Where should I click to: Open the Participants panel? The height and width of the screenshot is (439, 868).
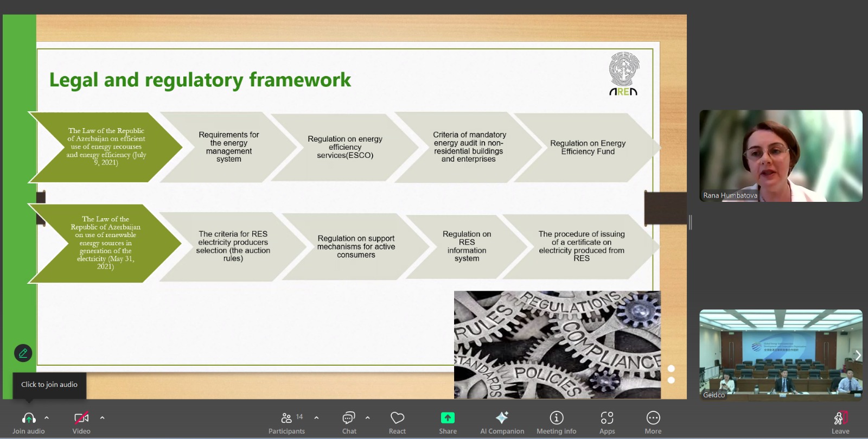[286, 418]
